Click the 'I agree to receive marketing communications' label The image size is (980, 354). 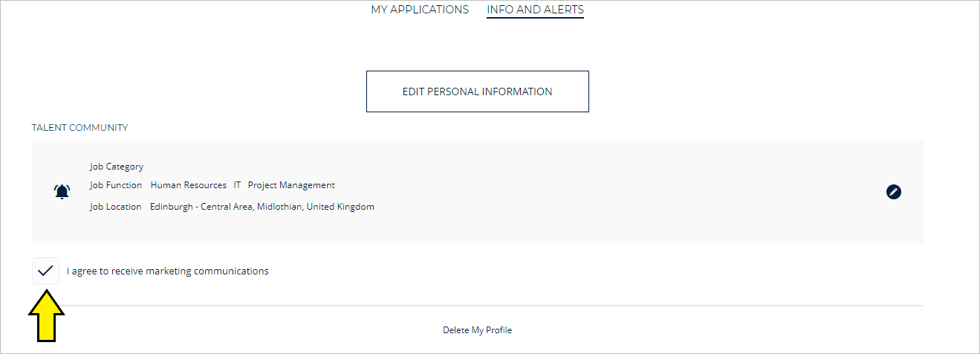(168, 271)
